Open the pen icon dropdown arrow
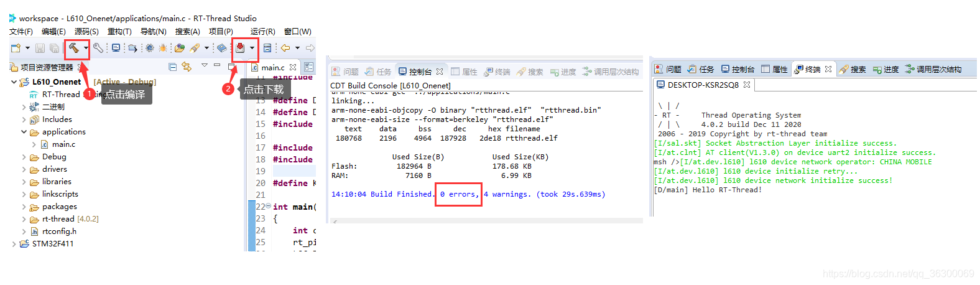The height and width of the screenshot is (285, 980). coord(206,48)
